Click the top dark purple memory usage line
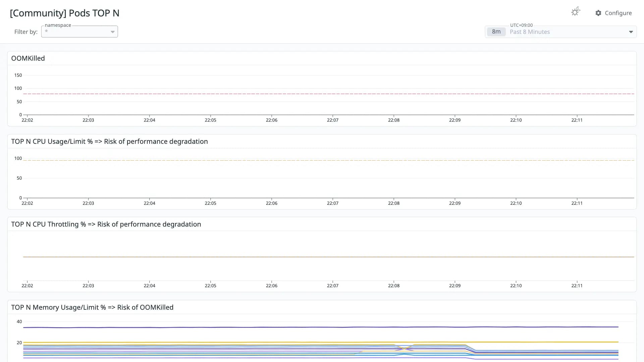644x362 pixels. 321,327
